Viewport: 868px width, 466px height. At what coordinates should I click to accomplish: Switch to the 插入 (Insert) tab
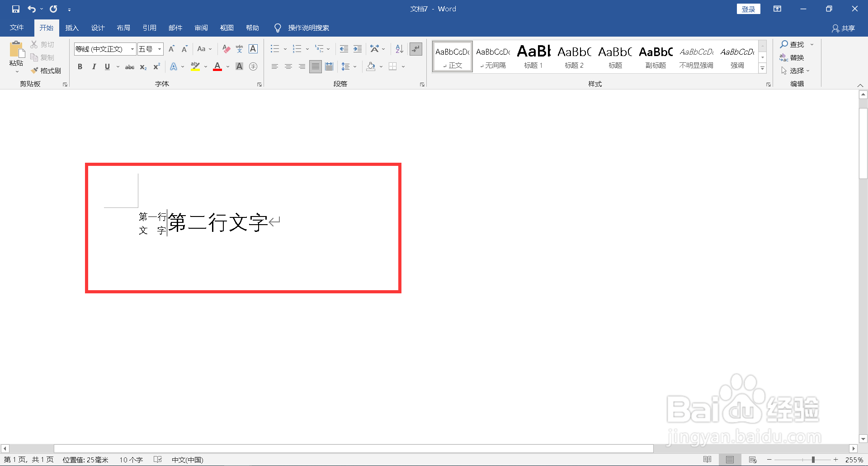[72, 28]
